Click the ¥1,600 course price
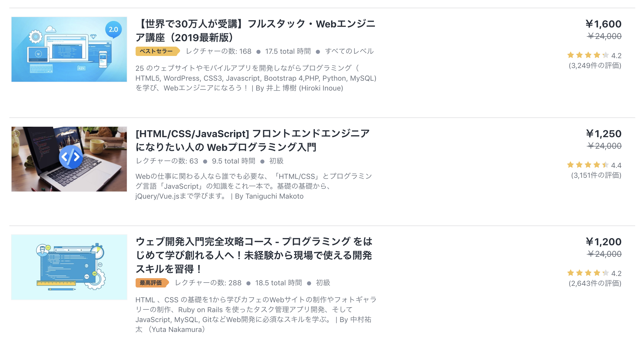Viewport: 644px width, 344px height. coord(603,24)
